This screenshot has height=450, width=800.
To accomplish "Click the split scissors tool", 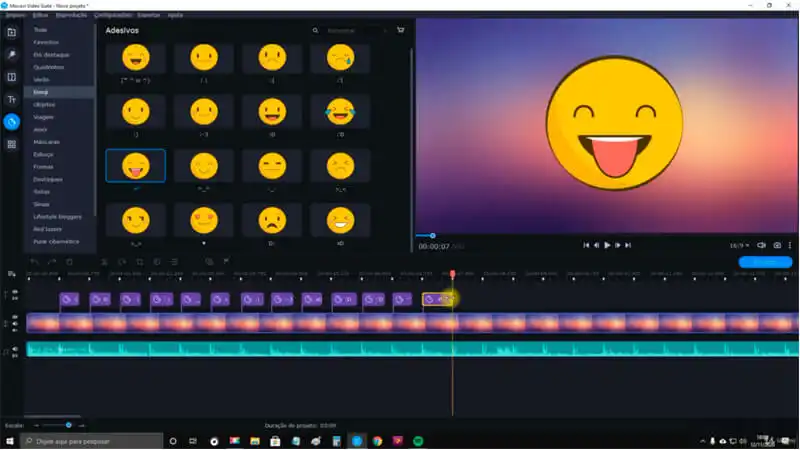I will (104, 262).
